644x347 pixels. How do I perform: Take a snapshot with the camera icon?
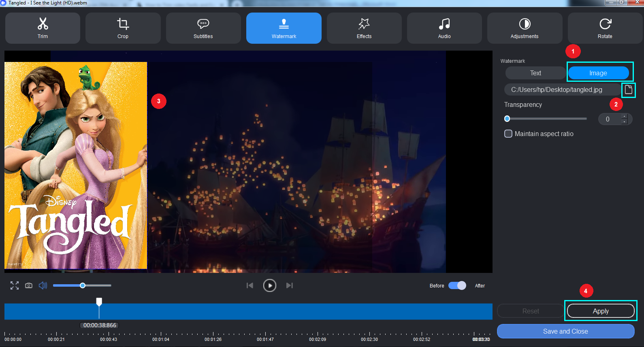(29, 285)
